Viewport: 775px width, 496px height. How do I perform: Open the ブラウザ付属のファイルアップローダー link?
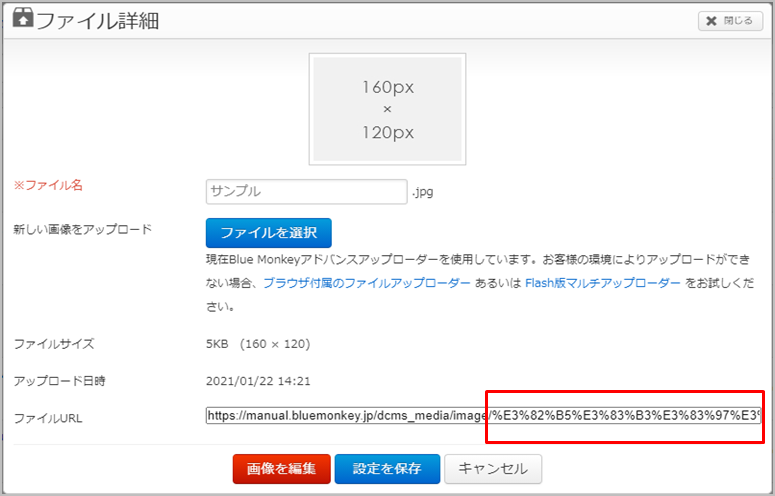366,283
